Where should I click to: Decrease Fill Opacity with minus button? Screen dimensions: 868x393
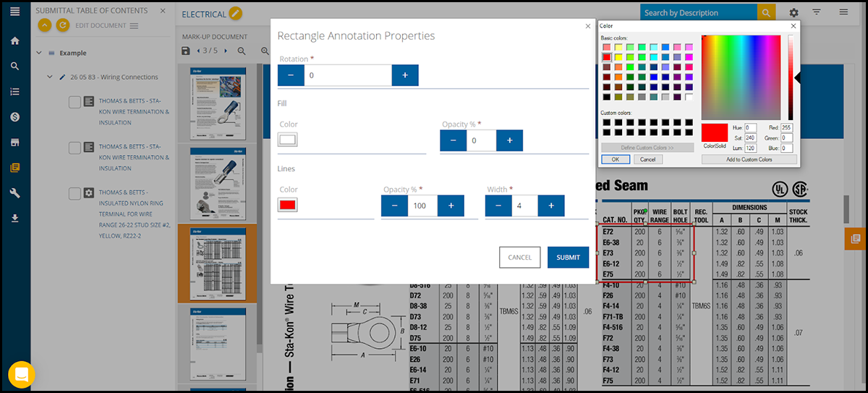454,140
